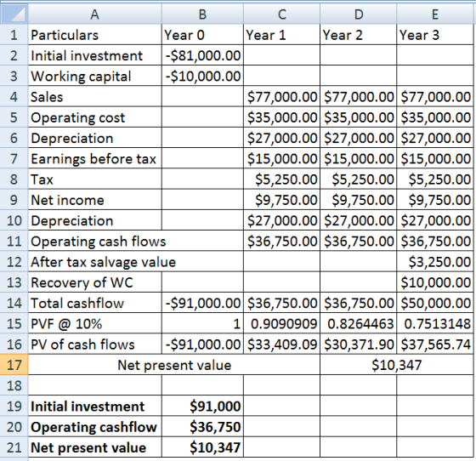Click the Select All corner triangle
This screenshot has height=461, width=476.
tap(14, 14)
